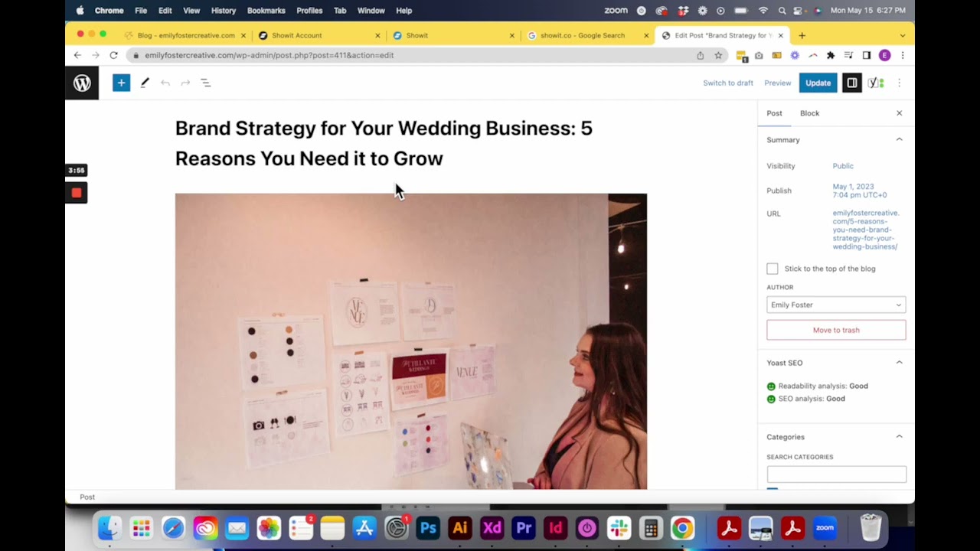Click the Post breadcrumb in footer

[87, 497]
